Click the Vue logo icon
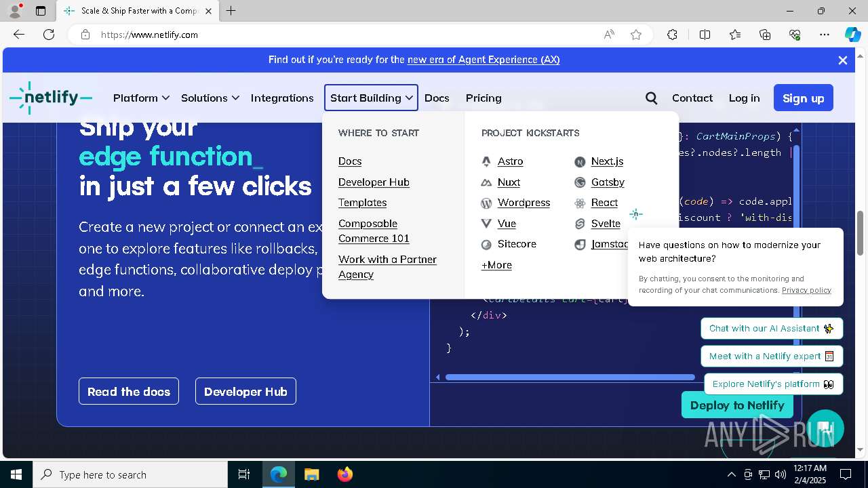This screenshot has height=488, width=868. [x=486, y=224]
